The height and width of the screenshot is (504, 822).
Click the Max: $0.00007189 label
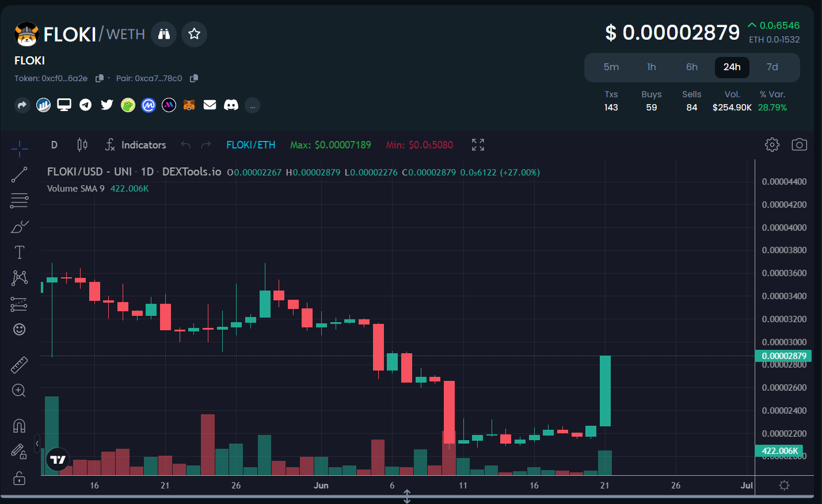coord(330,145)
